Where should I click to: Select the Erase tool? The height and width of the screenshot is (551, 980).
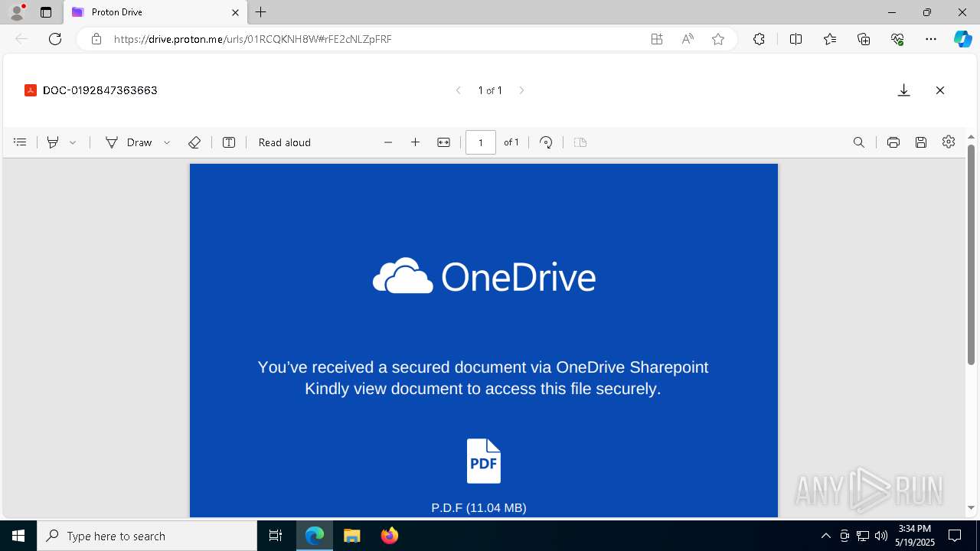(194, 142)
